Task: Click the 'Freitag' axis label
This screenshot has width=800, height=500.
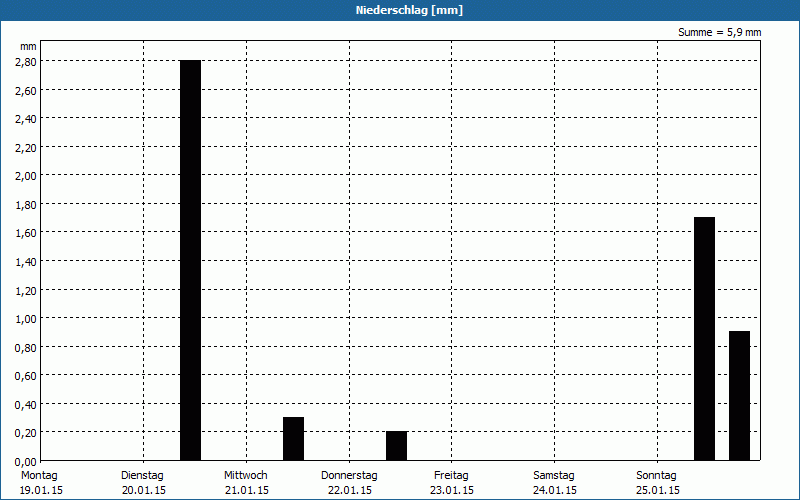Action: (x=451, y=476)
